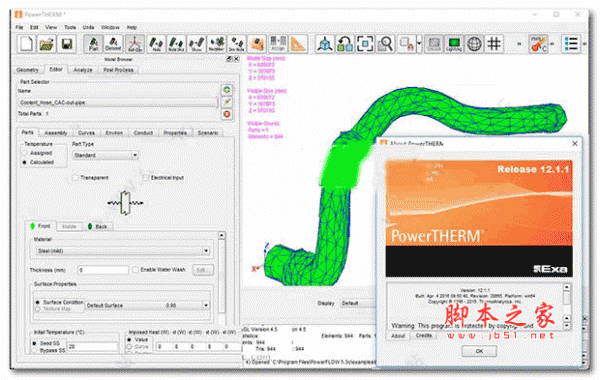Click the Lighting toolbar icon
Viewport: 600px width, 380px height.
454,44
